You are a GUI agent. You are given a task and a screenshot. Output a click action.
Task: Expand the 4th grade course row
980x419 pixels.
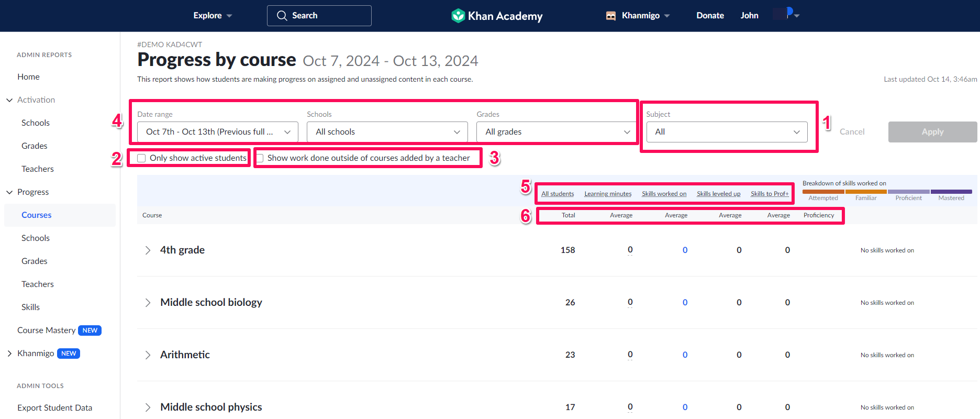coord(148,250)
